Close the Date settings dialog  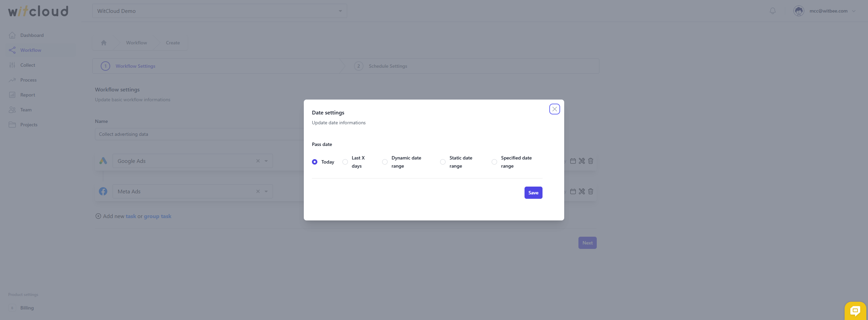(554, 109)
